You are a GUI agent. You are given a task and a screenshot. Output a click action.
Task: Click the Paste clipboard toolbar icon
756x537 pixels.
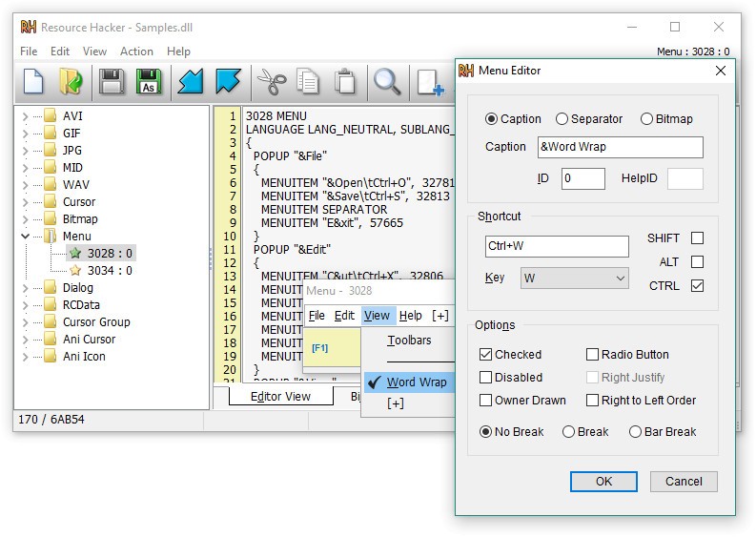[x=345, y=81]
